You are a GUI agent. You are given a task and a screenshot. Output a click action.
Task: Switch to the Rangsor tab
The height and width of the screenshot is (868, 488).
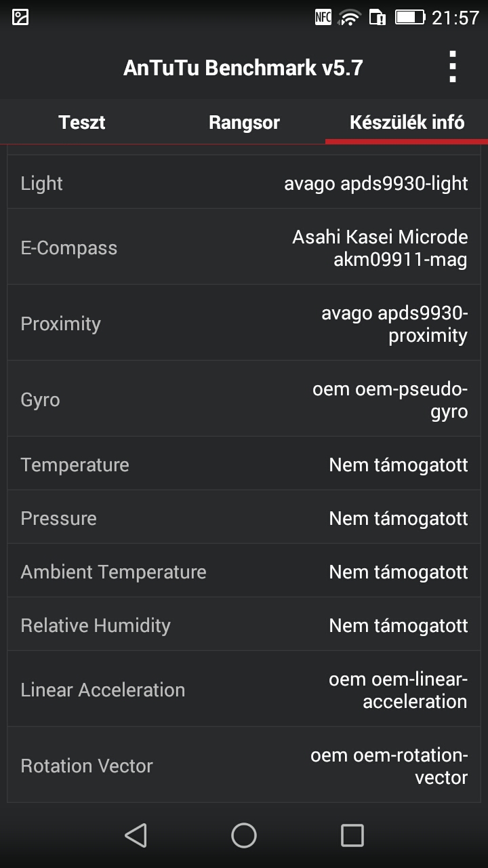(x=244, y=123)
